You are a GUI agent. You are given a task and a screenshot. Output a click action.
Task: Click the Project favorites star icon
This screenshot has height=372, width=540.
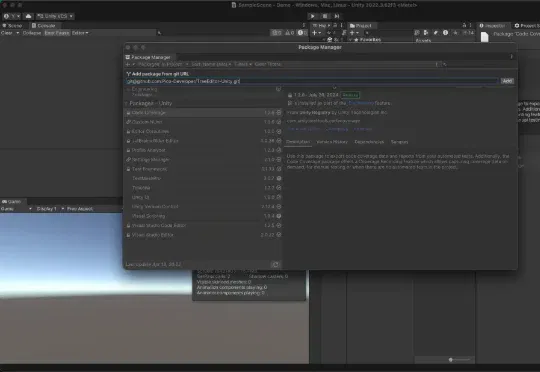[455, 33]
